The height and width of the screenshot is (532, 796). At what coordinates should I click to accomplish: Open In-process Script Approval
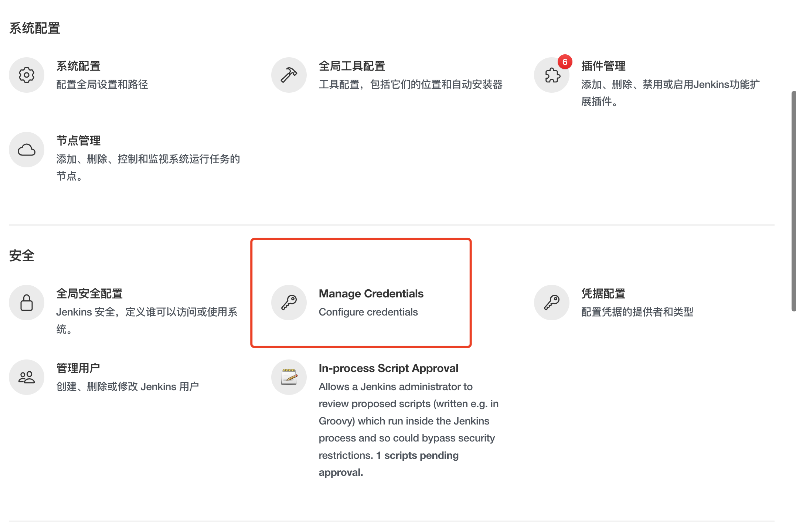(x=388, y=368)
